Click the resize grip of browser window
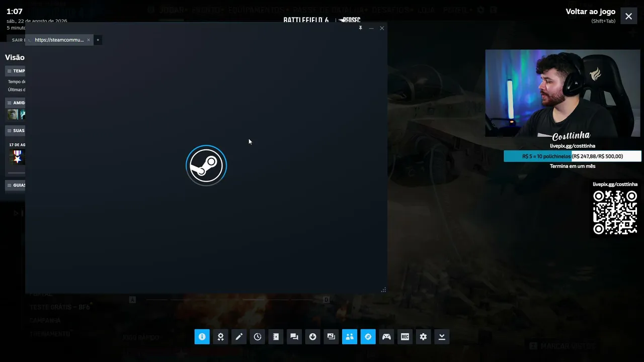The width and height of the screenshot is (644, 362). pyautogui.click(x=383, y=290)
